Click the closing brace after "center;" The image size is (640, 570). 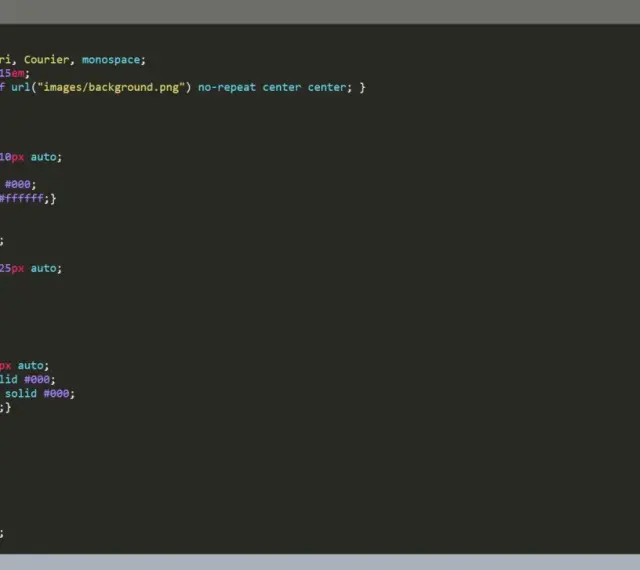pyautogui.click(x=362, y=87)
